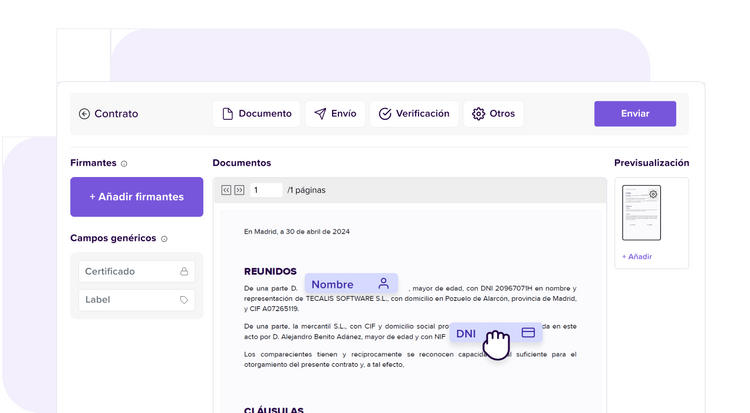Click the Añadir firmantes button
The height and width of the screenshot is (413, 750).
click(136, 197)
